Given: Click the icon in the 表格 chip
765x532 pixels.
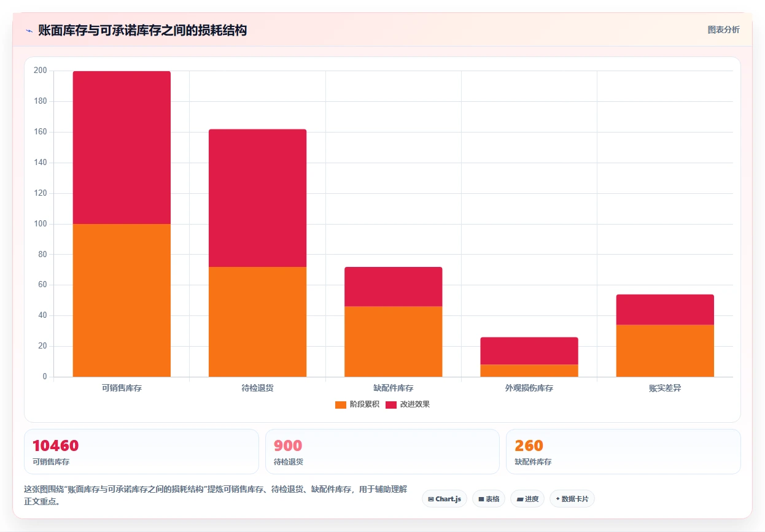Looking at the screenshot, I should click(x=481, y=499).
